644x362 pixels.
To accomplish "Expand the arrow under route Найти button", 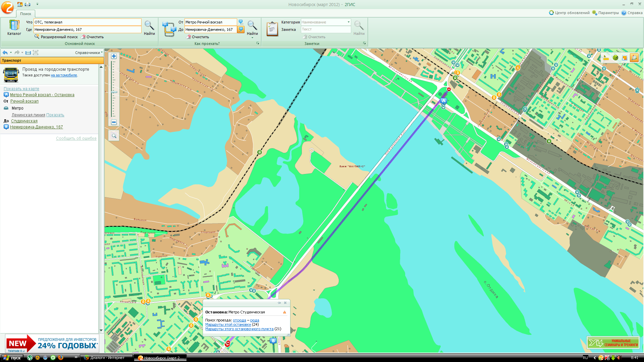I will click(252, 38).
